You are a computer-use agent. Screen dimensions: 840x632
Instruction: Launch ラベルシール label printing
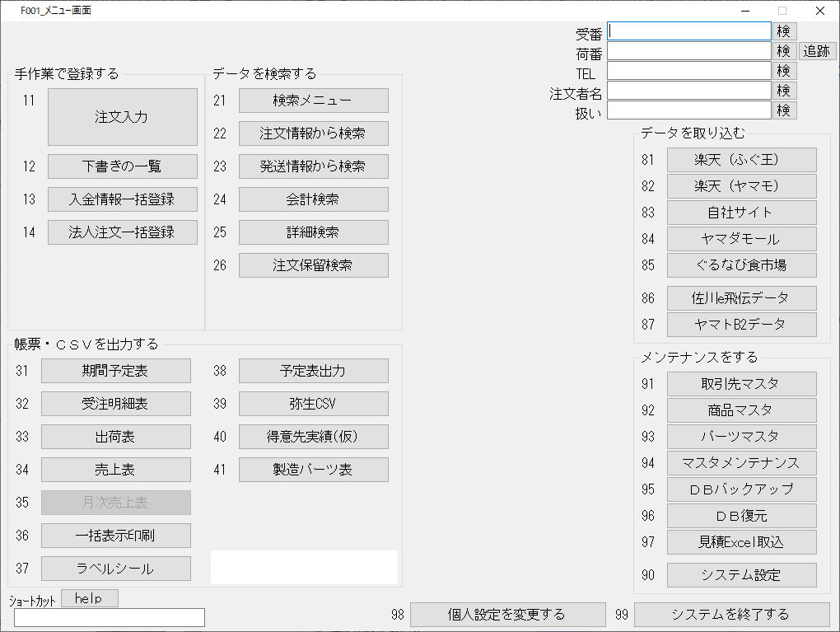click(115, 569)
